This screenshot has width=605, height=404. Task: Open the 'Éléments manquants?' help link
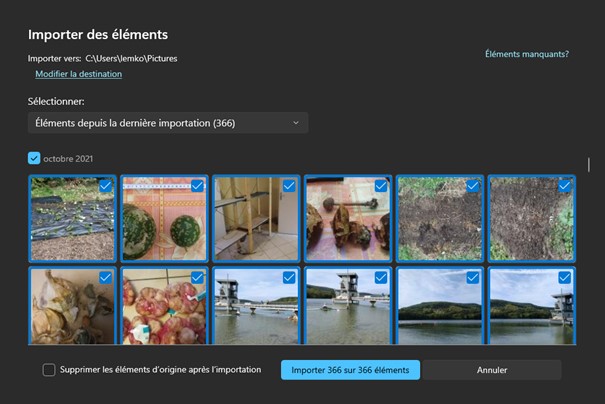pyautogui.click(x=526, y=54)
